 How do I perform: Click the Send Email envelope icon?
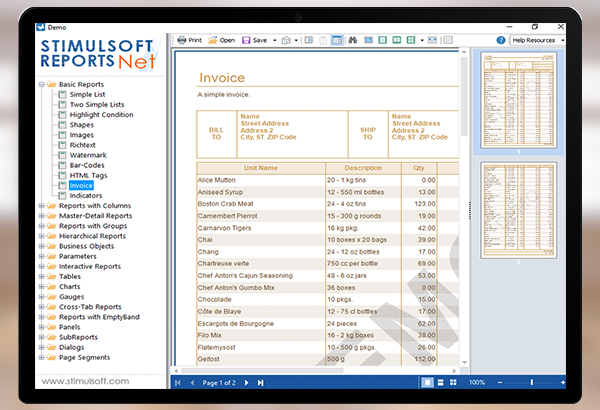point(286,40)
